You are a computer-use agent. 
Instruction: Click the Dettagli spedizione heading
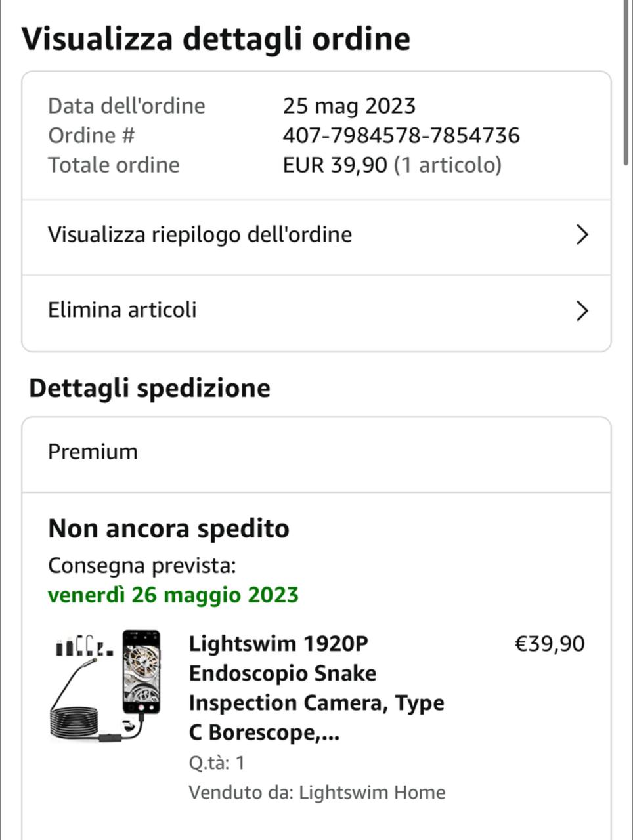coord(150,388)
